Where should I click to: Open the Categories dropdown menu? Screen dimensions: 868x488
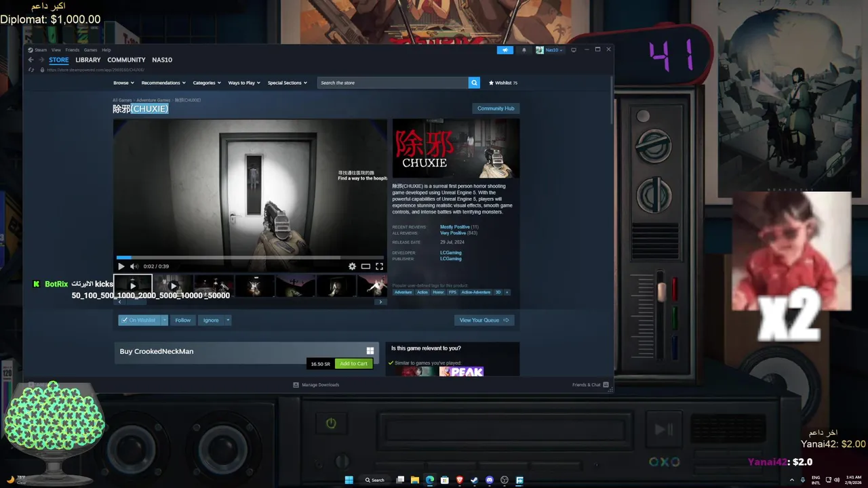coord(207,83)
